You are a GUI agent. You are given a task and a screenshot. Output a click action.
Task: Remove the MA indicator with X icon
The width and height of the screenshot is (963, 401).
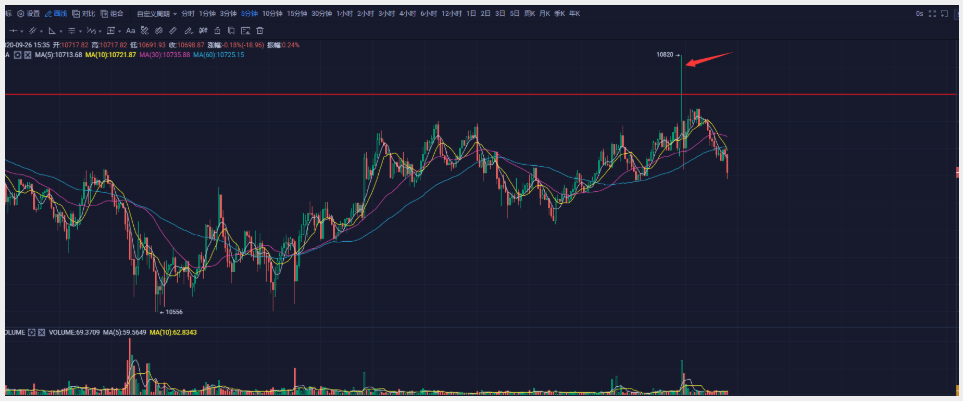28,55
